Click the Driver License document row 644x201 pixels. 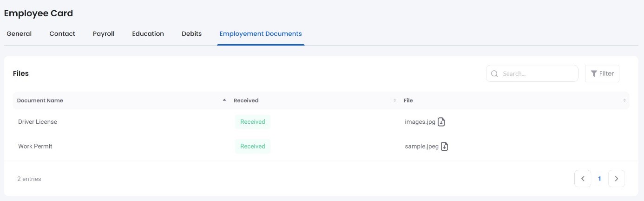pyautogui.click(x=38, y=122)
